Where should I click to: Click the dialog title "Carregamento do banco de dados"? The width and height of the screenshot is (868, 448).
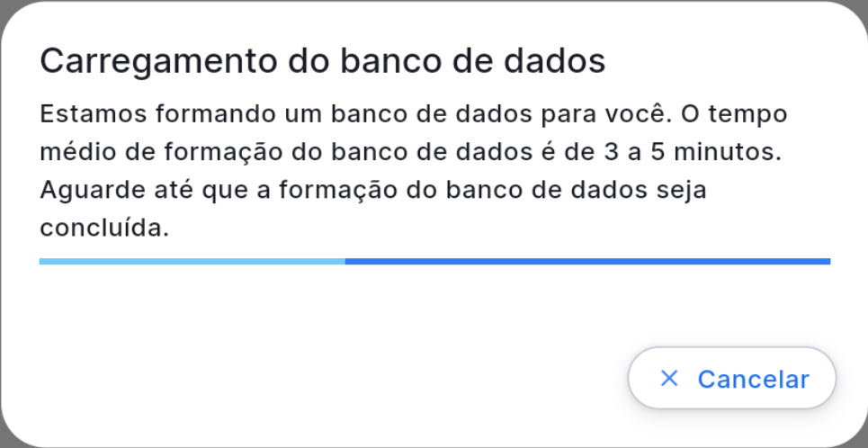tap(323, 62)
